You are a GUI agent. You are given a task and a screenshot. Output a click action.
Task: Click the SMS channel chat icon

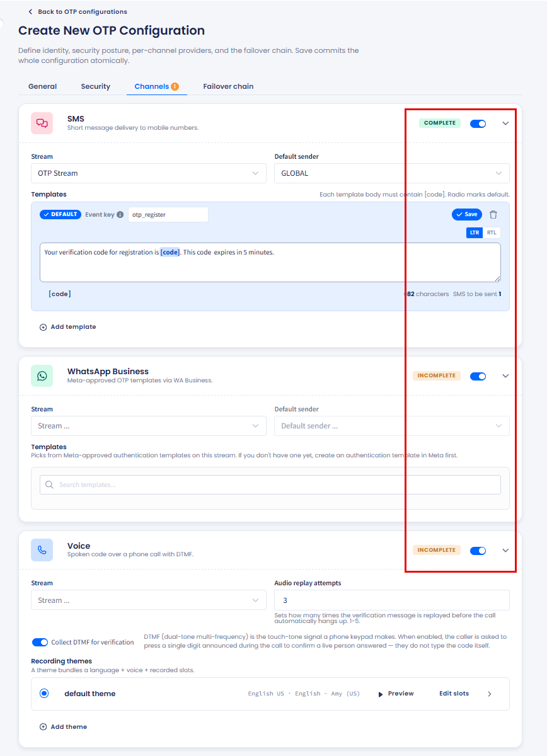pos(42,123)
